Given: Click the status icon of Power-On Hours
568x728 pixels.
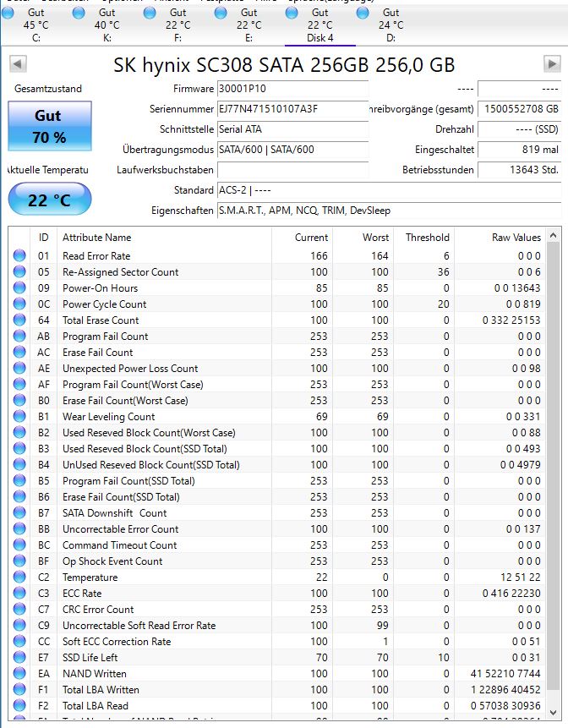Looking at the screenshot, I should coord(19,287).
